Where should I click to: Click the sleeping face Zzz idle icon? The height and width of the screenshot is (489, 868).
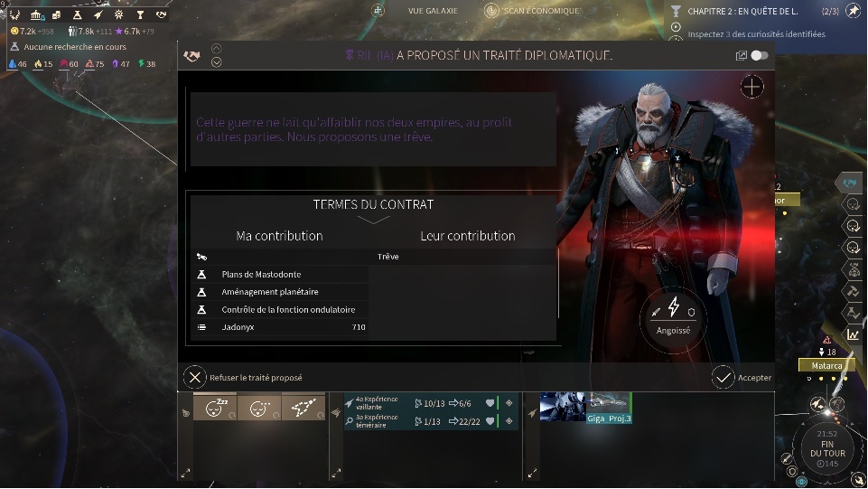tap(215, 409)
